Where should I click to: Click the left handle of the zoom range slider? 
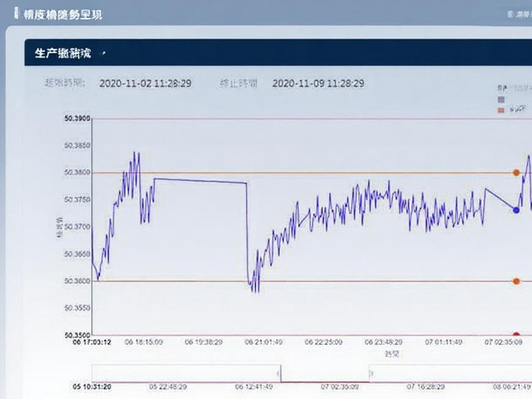pos(280,373)
